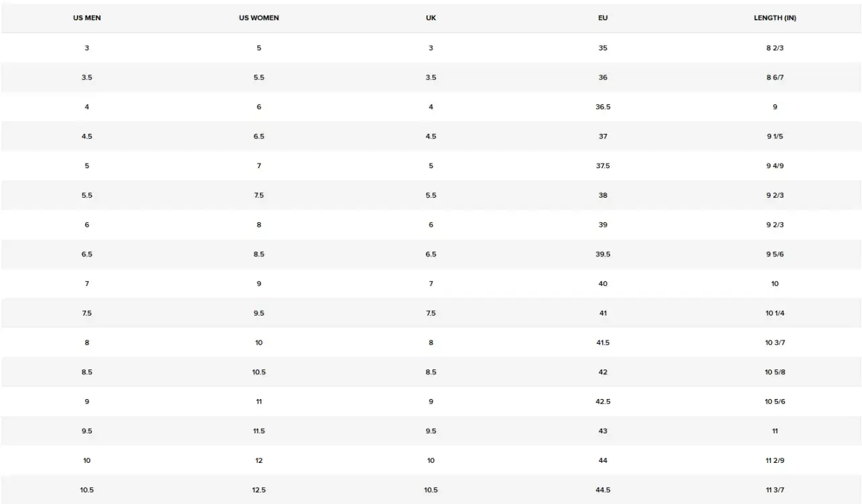The height and width of the screenshot is (504, 862).
Task: Click the UK size 10.5 cell
Action: tap(431, 490)
